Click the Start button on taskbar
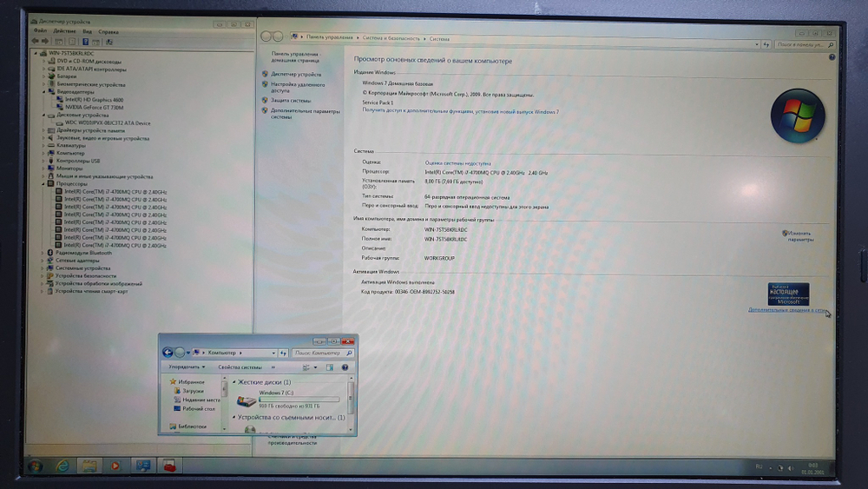This screenshot has width=868, height=489. tap(35, 466)
